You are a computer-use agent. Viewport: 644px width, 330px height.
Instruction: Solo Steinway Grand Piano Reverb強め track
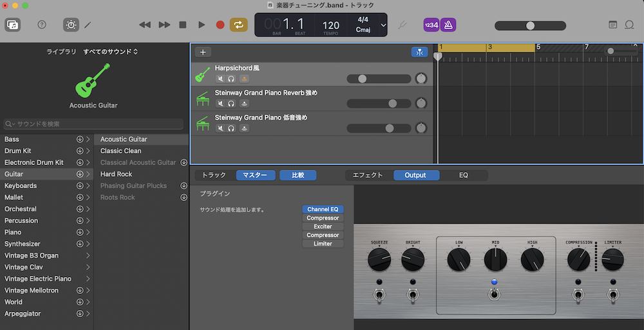(231, 103)
